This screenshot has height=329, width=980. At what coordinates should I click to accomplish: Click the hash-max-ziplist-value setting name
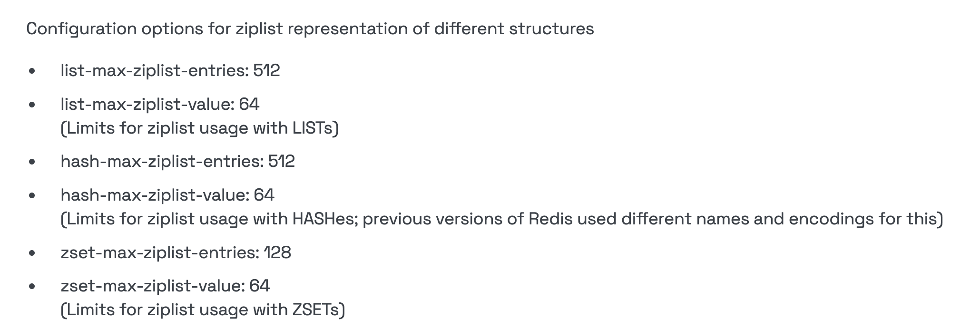pyautogui.click(x=154, y=195)
